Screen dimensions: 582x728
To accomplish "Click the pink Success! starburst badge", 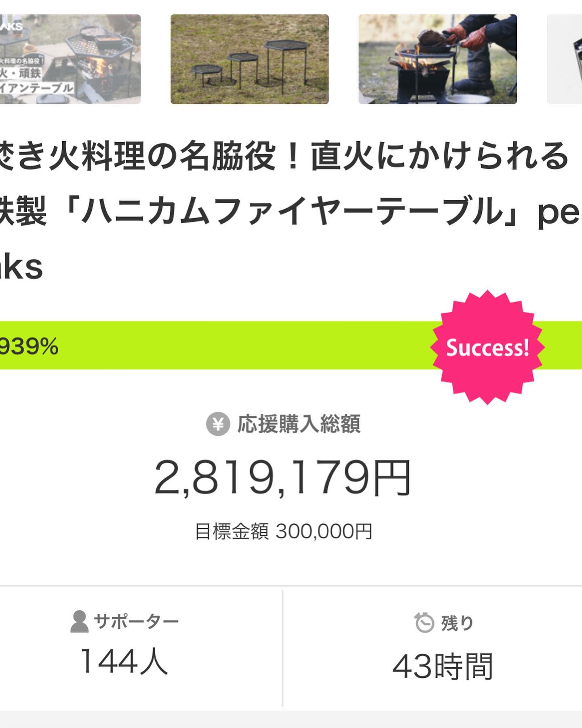I will (x=487, y=347).
